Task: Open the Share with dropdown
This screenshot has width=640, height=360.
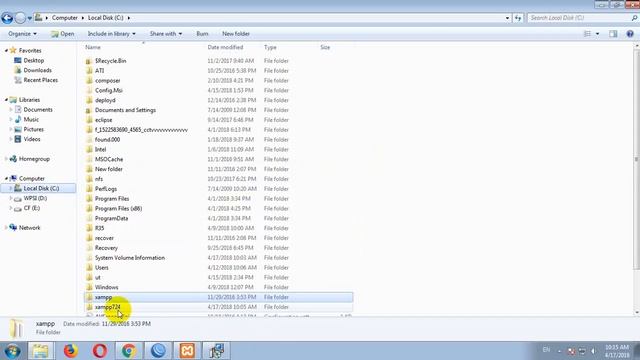Action: point(166,34)
